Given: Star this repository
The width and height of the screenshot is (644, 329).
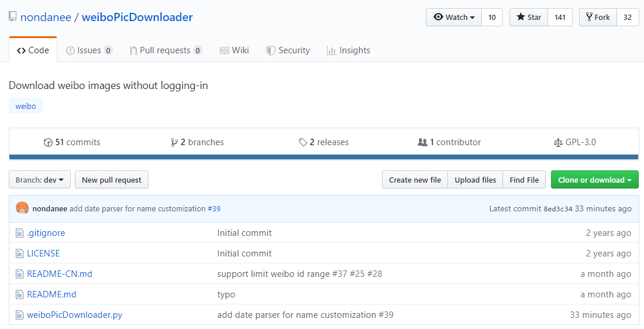Looking at the screenshot, I should [529, 18].
